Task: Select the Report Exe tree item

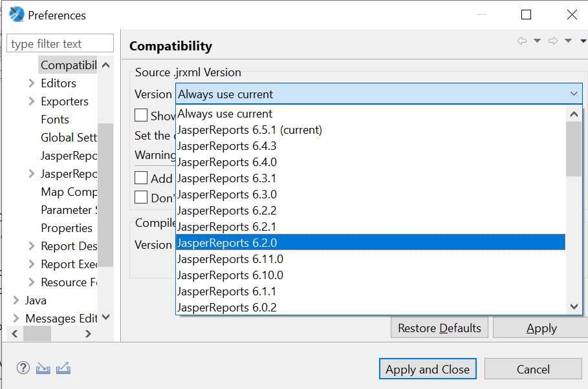Action: point(69,264)
